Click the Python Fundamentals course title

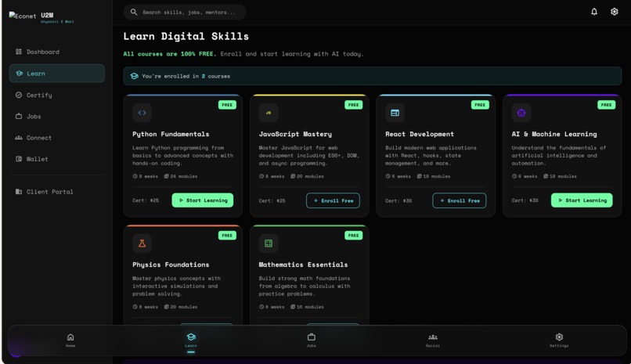171,134
